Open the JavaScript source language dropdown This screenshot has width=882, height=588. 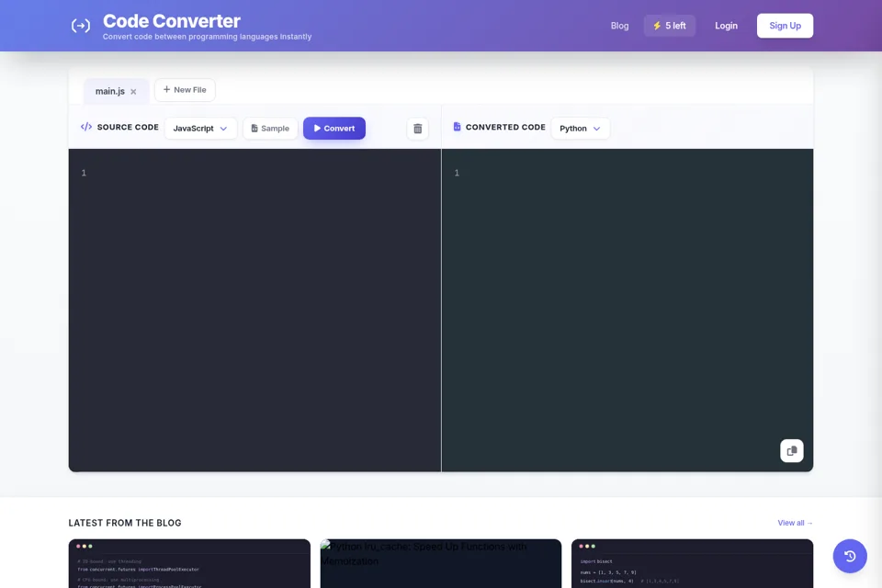point(200,129)
